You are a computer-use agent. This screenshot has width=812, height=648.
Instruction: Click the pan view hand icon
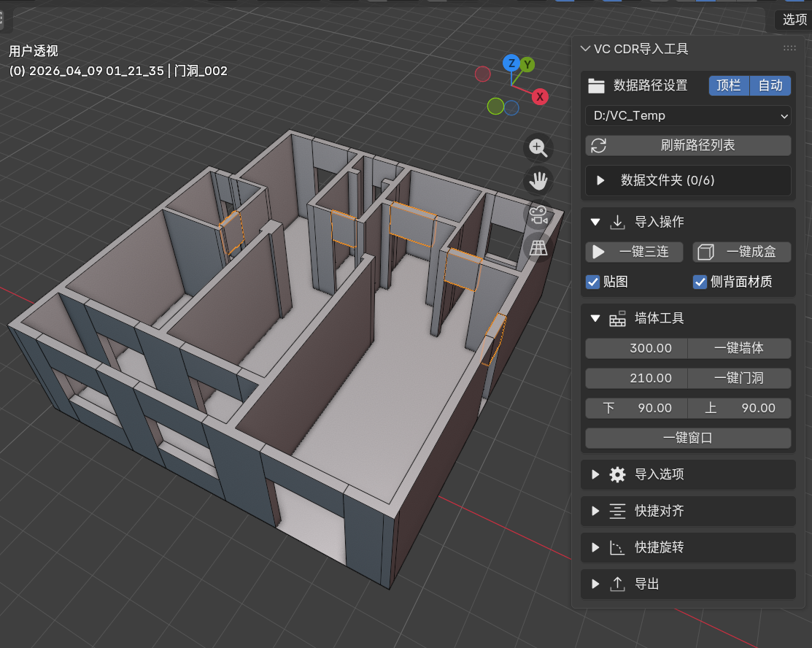tap(538, 181)
